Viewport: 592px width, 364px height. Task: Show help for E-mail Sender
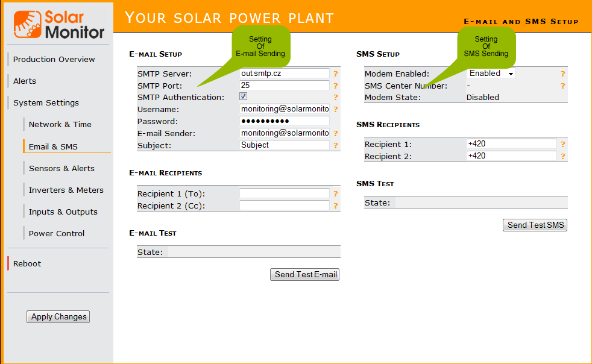336,134
